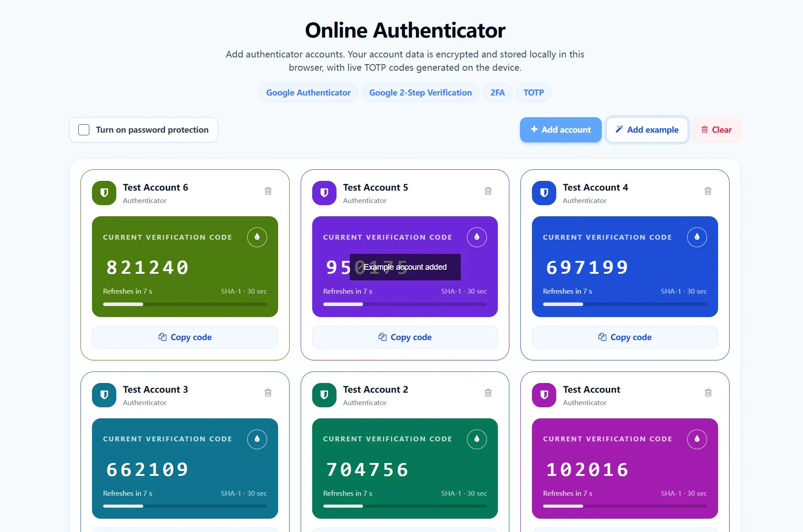Click the Online Authenticator heading
The image size is (803, 532).
405,31
